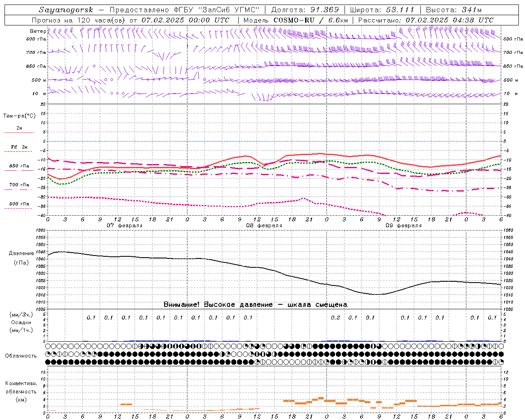
Task: Click the 2м temperature legend entry
Action: 19,128
